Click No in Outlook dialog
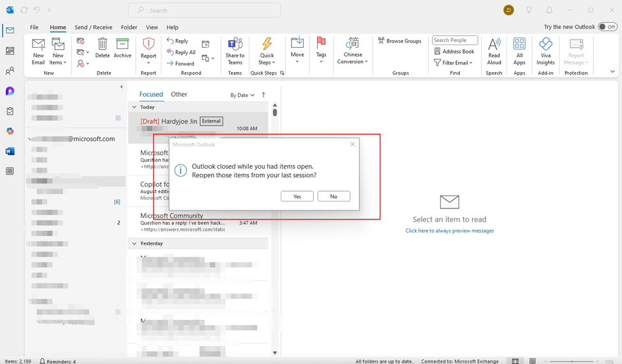 tap(334, 196)
